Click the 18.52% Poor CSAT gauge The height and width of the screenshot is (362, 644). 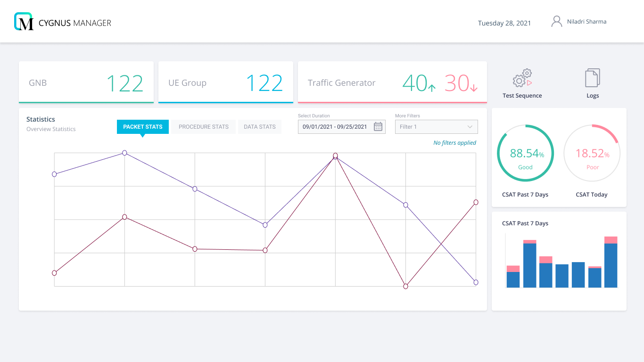pyautogui.click(x=592, y=153)
